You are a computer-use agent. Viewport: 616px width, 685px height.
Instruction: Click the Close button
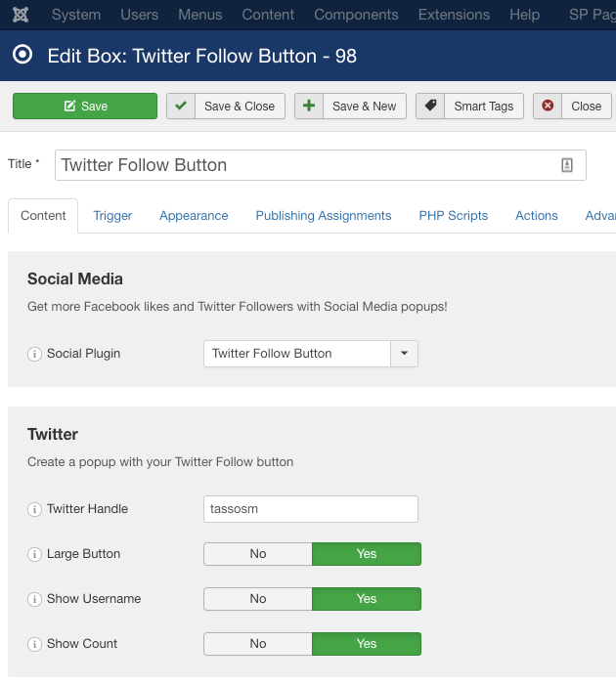[572, 106]
